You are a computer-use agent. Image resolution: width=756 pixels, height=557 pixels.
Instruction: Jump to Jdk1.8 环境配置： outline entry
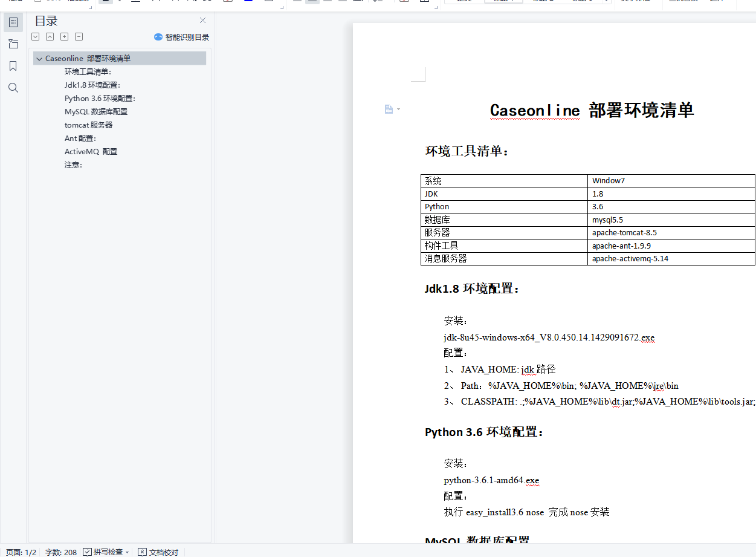92,85
